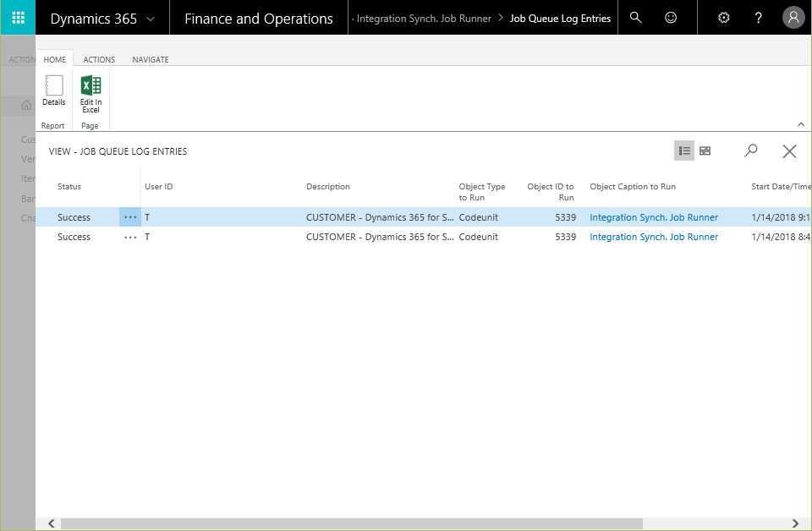The width and height of the screenshot is (812, 531).
Task: Select Success status in the highlighted row
Action: click(74, 217)
